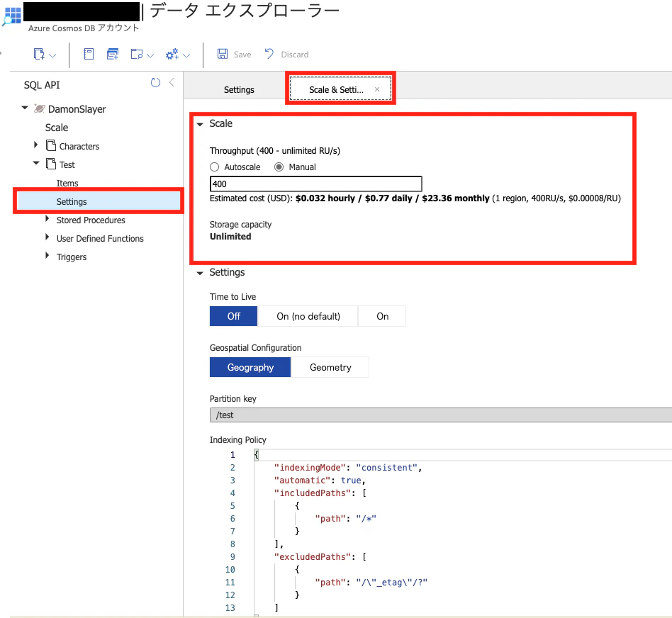
Task: Expand the Triggers node
Action: [x=47, y=255]
